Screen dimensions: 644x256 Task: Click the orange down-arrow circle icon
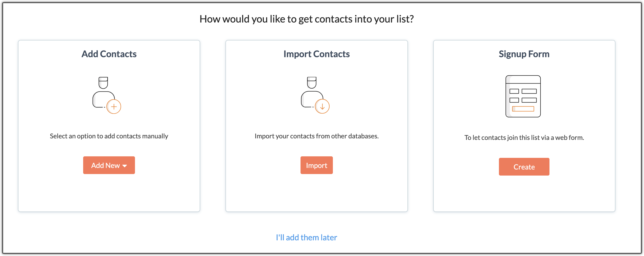tap(322, 106)
